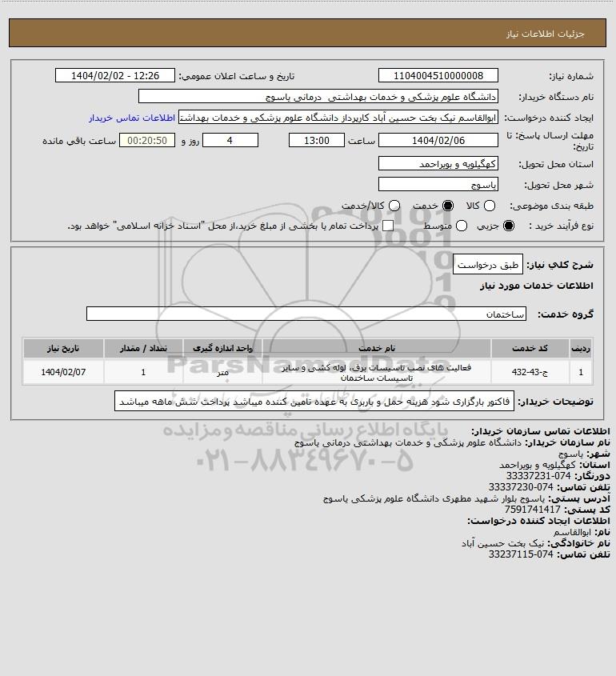This screenshot has width=616, height=676.
Task: Click the remaining time field 00:20:50
Action: click(x=147, y=140)
